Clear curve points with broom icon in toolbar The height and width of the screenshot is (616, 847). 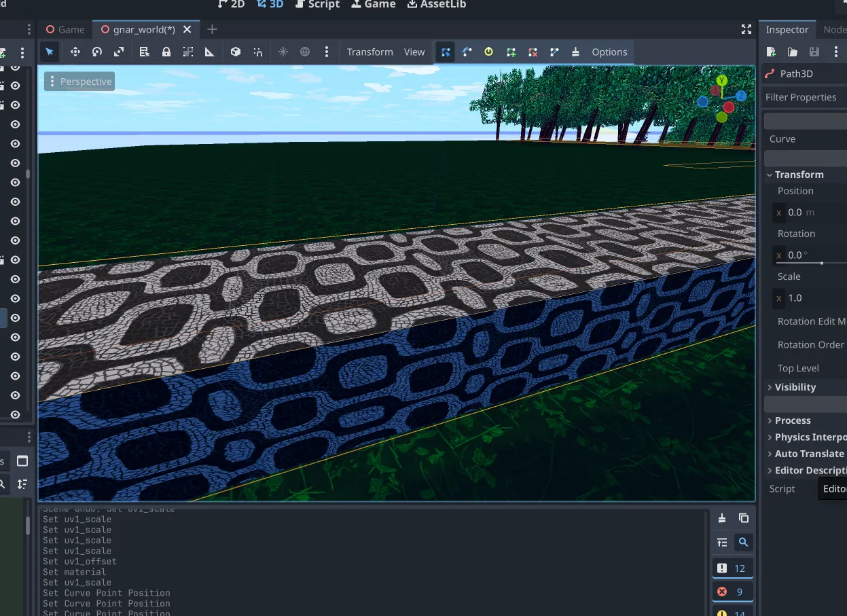(576, 52)
